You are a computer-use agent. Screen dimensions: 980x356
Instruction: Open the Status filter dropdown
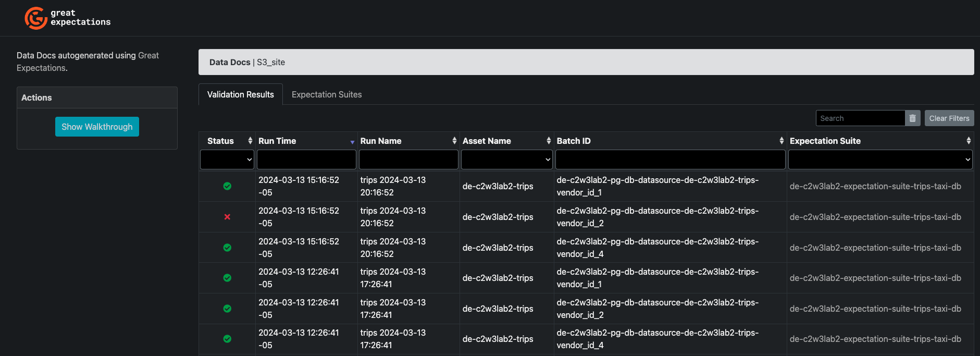[x=227, y=159]
